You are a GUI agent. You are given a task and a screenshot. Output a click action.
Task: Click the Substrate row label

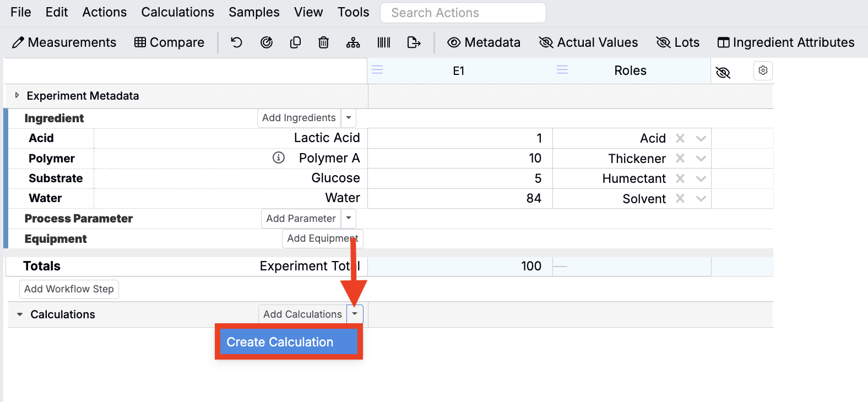56,178
